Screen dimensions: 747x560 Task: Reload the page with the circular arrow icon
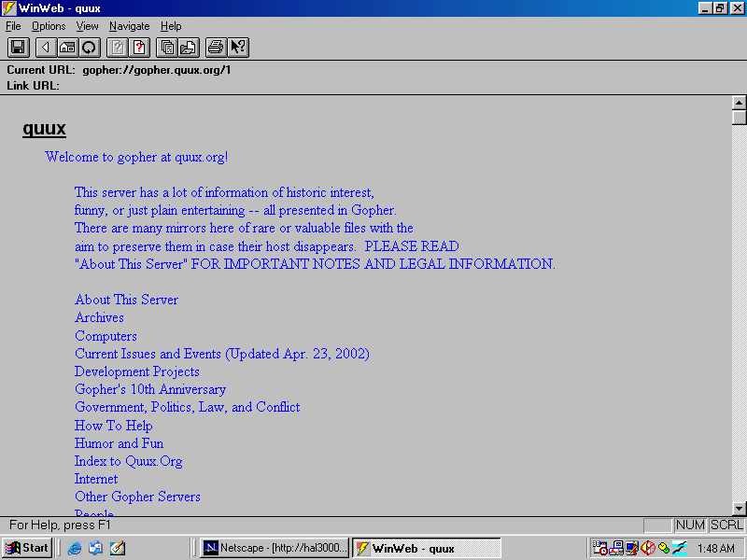(90, 48)
